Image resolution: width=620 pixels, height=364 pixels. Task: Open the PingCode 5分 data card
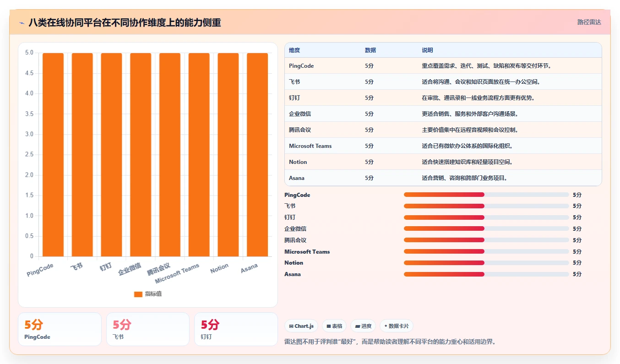click(60, 329)
